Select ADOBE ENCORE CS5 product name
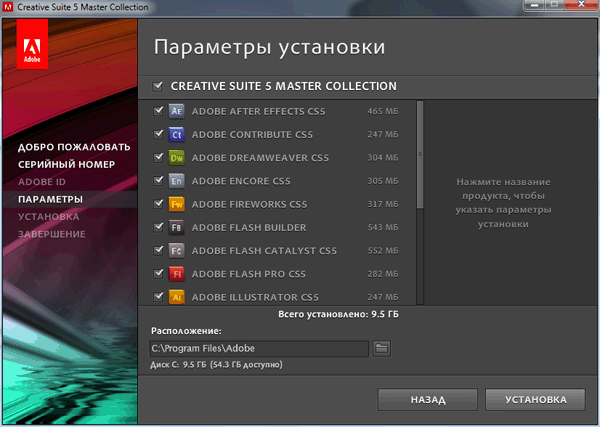This screenshot has height=427, width=600. (241, 181)
